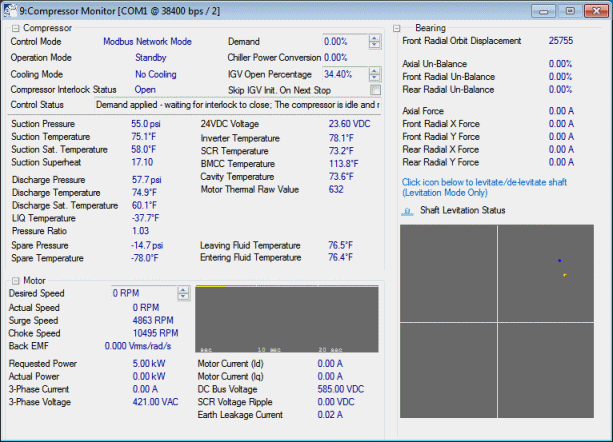Screen dimensions: 613x442
Task: Toggle Skip IGV Init. On Next Stop checkbox
Action: click(x=375, y=90)
